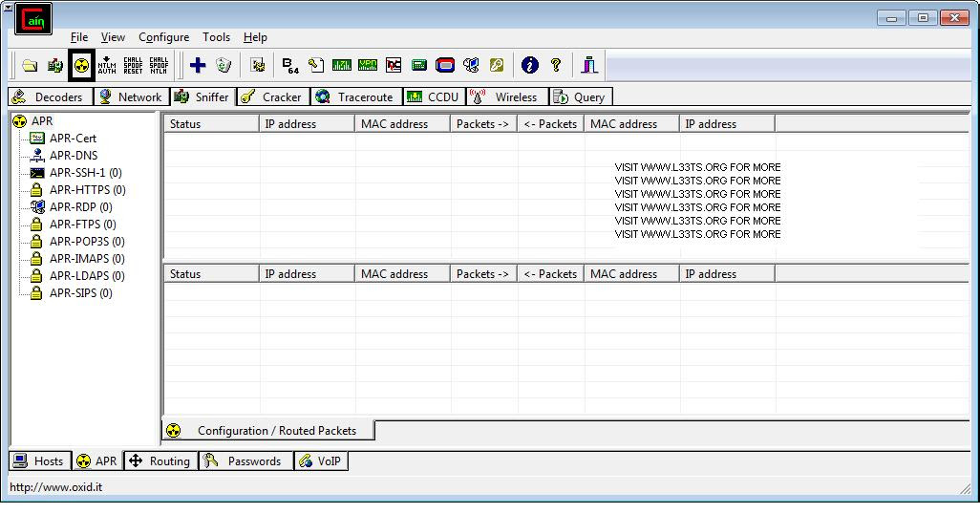980x514 pixels.
Task: Select the Sniffer tab
Action: (202, 96)
